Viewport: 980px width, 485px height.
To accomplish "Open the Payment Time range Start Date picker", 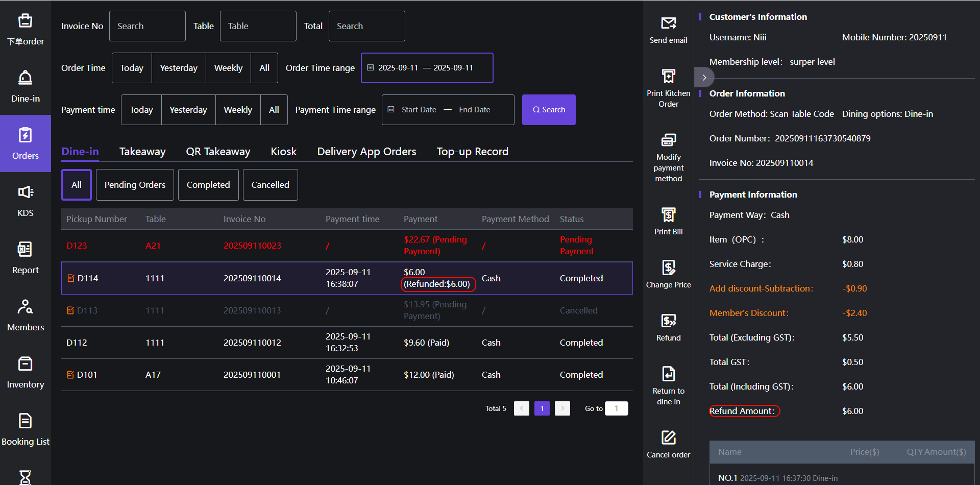I will pos(419,110).
